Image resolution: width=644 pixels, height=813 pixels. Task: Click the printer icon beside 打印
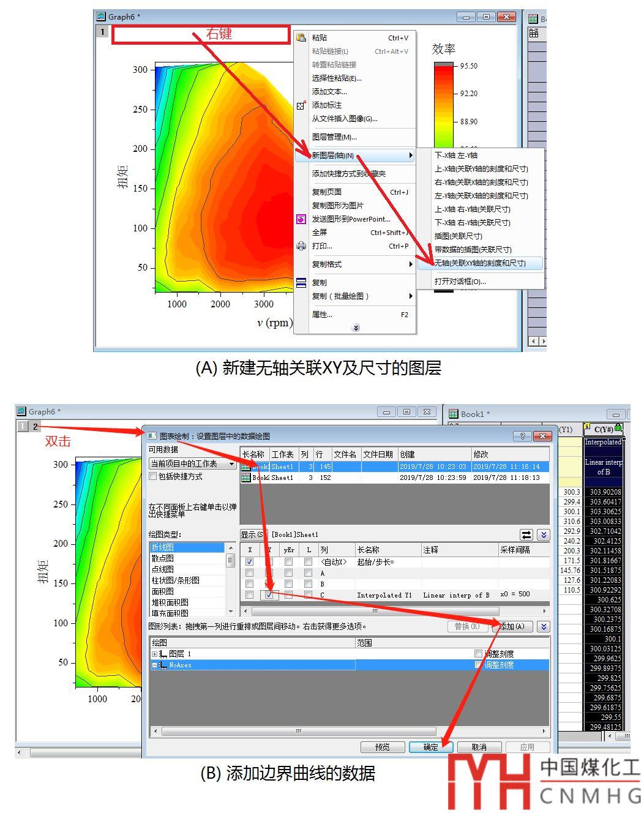[x=301, y=246]
